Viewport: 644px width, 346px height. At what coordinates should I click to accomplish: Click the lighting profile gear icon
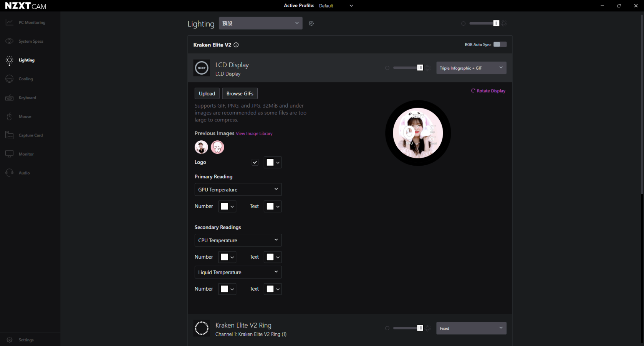(x=311, y=23)
